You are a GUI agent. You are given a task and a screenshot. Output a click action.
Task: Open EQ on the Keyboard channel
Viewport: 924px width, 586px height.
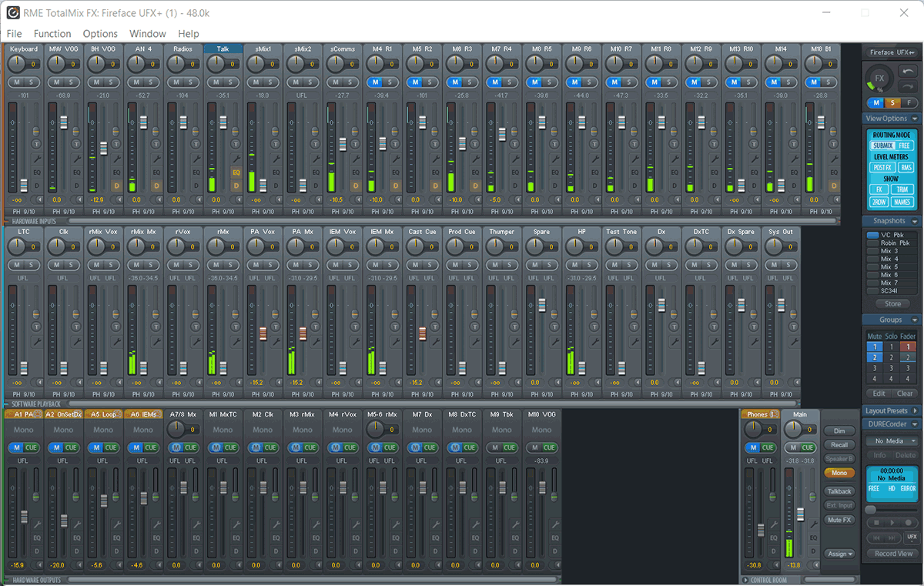click(x=36, y=172)
